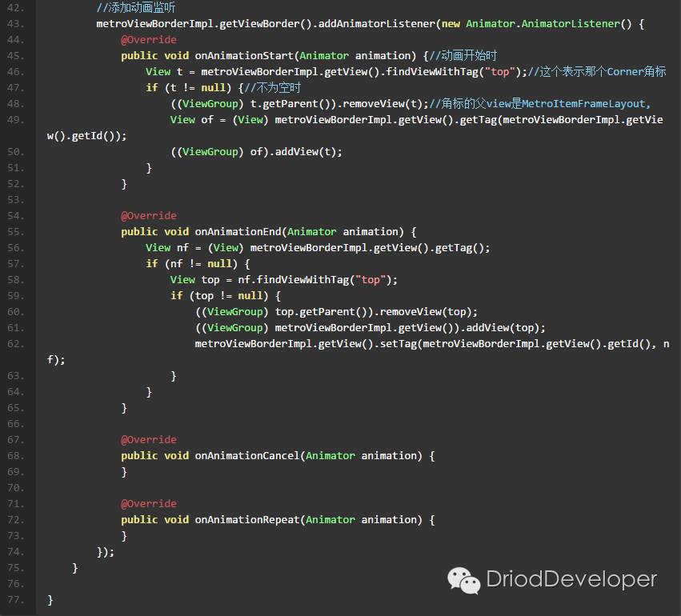Click the addAnimatorListener method call
The height and width of the screenshot is (616, 681).
(x=377, y=24)
